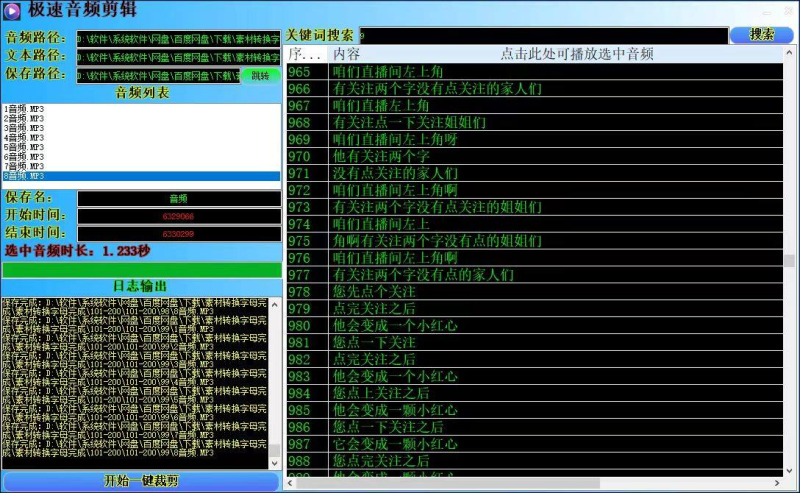
Task: Click the green audio progress bar
Action: 141,269
